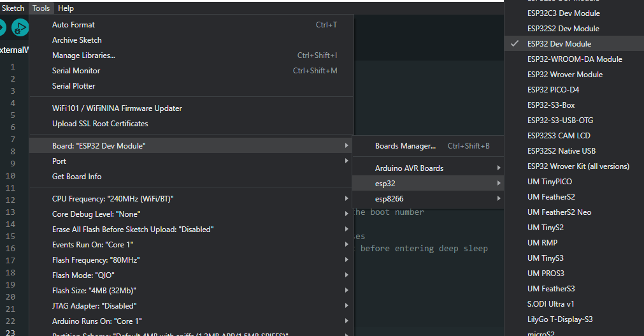This screenshot has height=336, width=644.
Task: Select ESP32C3 Dev Module board
Action: pyautogui.click(x=574, y=13)
